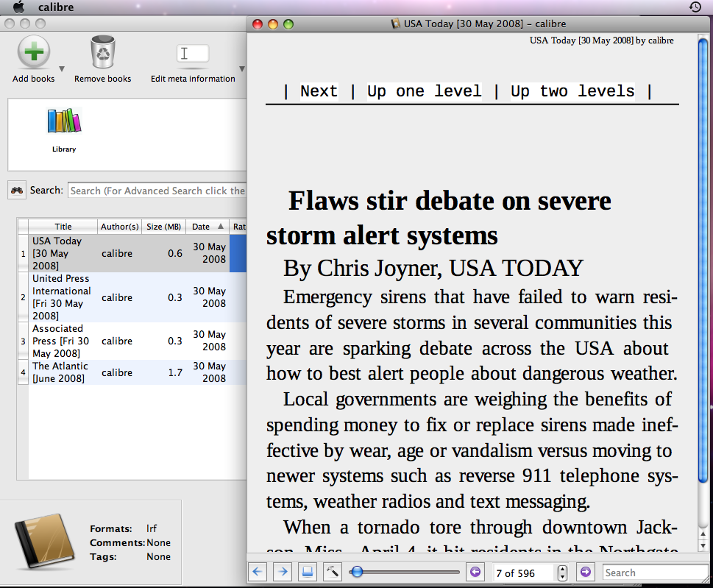Screen dimensions: 713x588
Task: Sort the library by the Size (MB) column
Action: (163, 227)
